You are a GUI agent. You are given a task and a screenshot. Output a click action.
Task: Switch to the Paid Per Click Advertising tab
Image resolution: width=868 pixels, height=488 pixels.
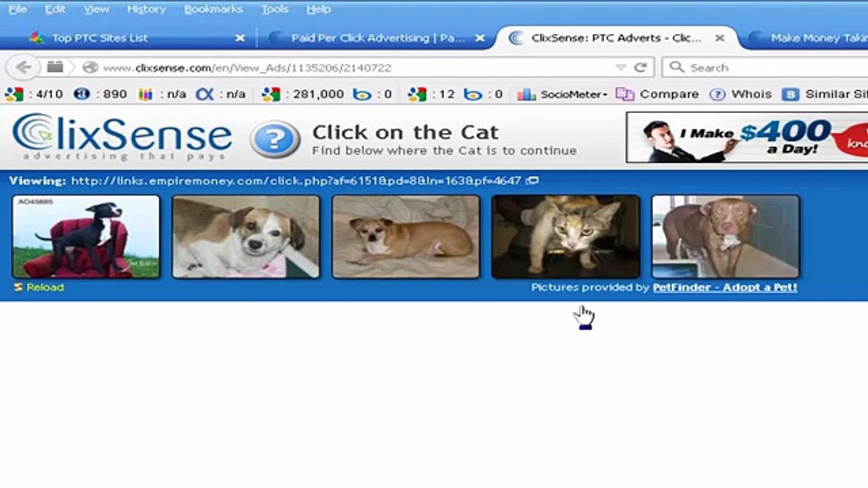pos(376,38)
